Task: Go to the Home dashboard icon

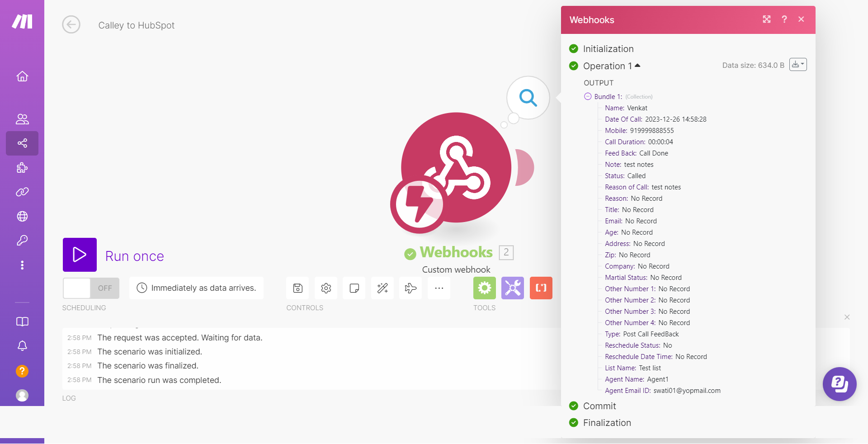Action: 22,76
